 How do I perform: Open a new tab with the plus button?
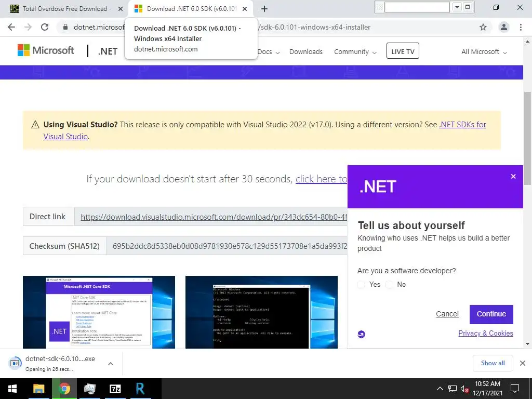(264, 9)
